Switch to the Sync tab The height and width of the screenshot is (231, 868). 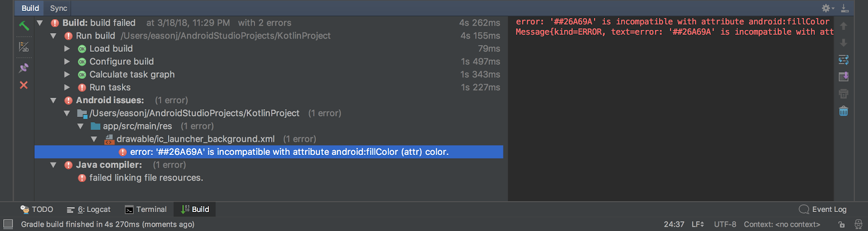point(59,8)
